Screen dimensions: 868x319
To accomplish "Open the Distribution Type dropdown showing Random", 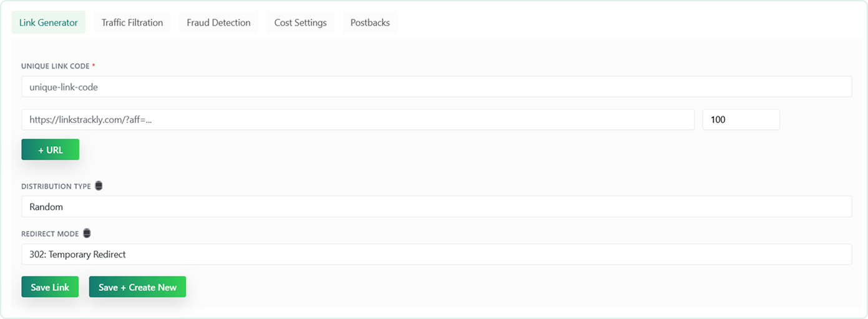I will (x=436, y=207).
